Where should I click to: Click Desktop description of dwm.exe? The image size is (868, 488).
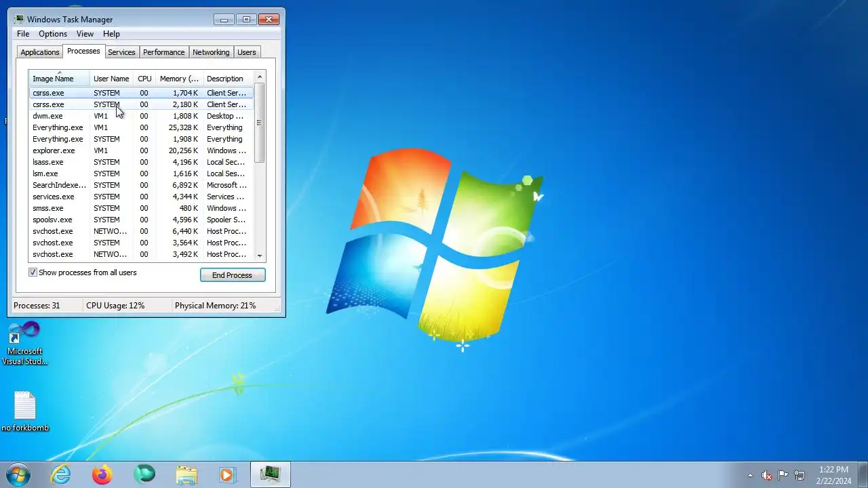225,116
